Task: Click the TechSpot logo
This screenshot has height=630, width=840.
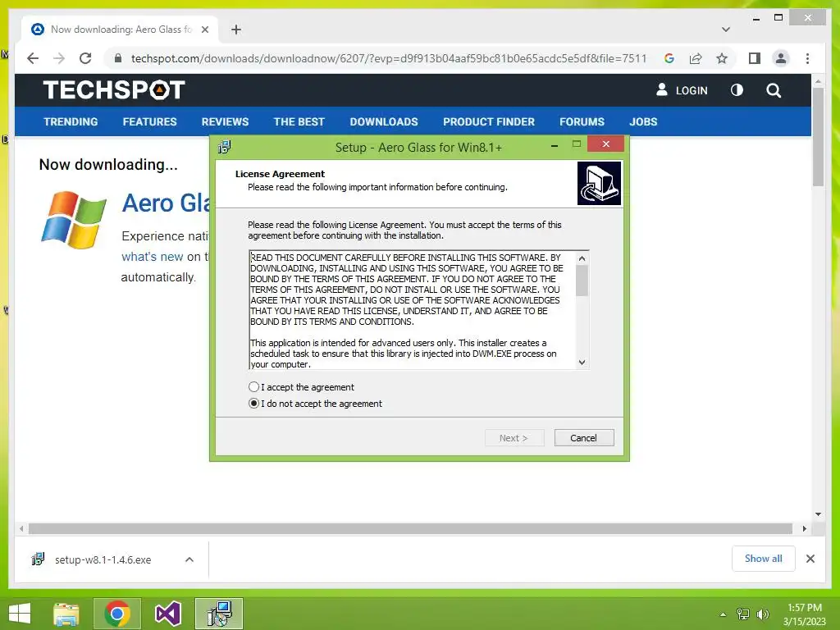Action: coord(114,90)
